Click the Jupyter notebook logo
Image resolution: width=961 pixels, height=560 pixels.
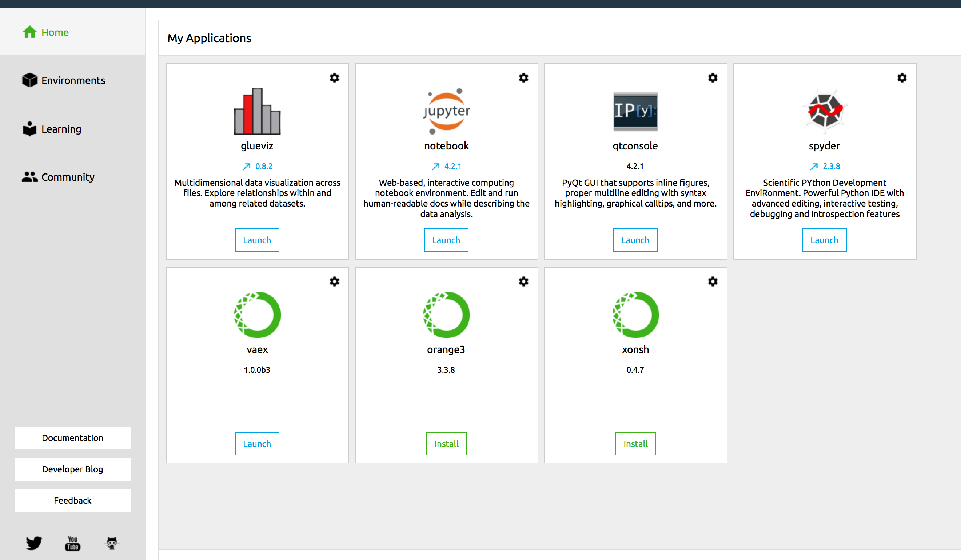coord(446,111)
